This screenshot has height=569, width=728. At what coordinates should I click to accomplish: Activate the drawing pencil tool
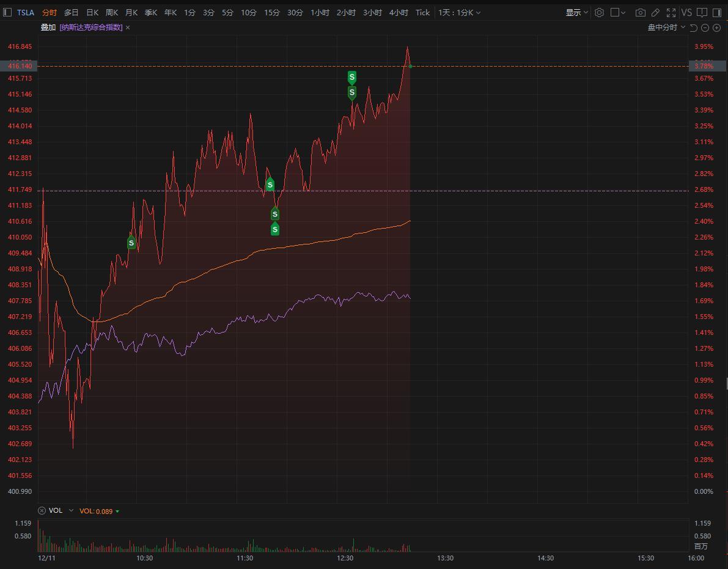[656, 13]
